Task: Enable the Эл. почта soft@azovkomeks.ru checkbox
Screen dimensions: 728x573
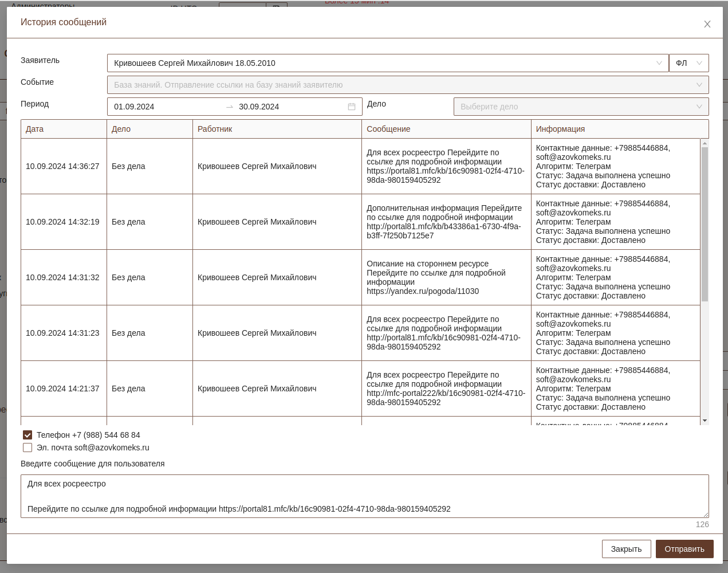Action: [x=27, y=448]
